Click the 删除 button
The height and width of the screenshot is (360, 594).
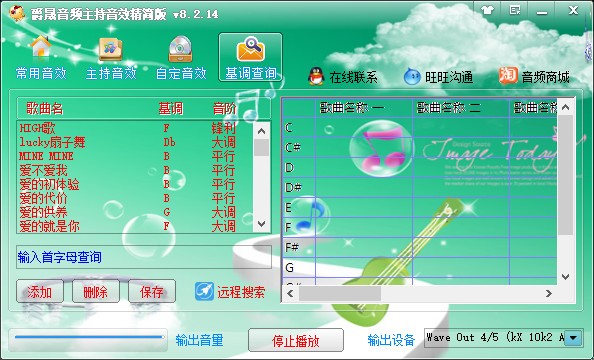click(96, 291)
